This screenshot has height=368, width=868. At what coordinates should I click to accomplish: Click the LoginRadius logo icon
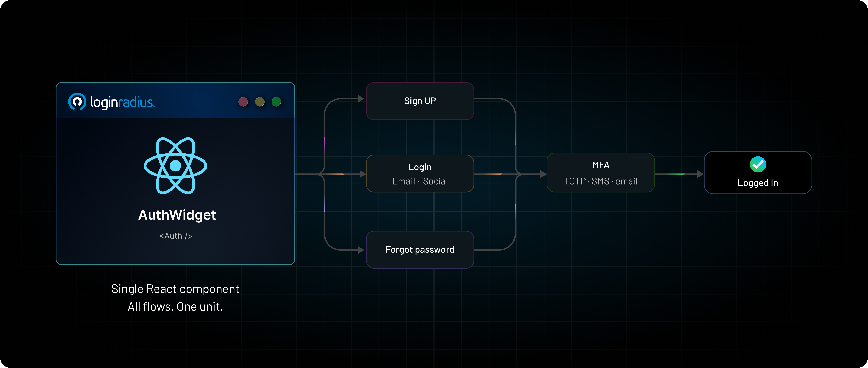point(77,101)
